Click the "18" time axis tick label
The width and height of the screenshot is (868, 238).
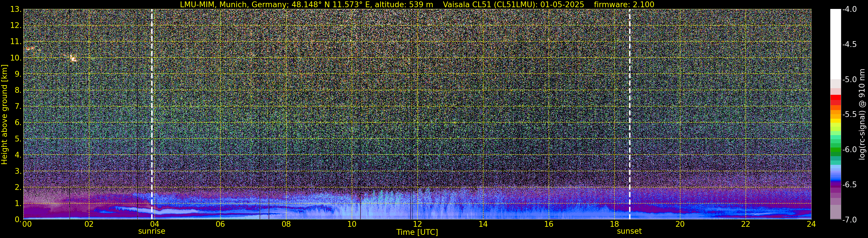click(x=614, y=224)
